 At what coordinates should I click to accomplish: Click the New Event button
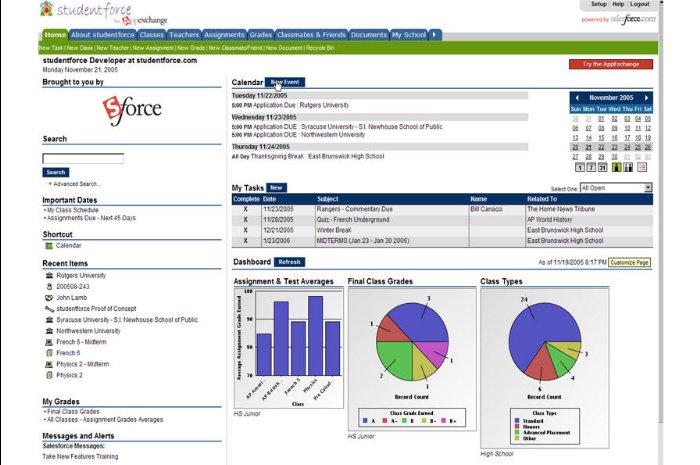[285, 83]
